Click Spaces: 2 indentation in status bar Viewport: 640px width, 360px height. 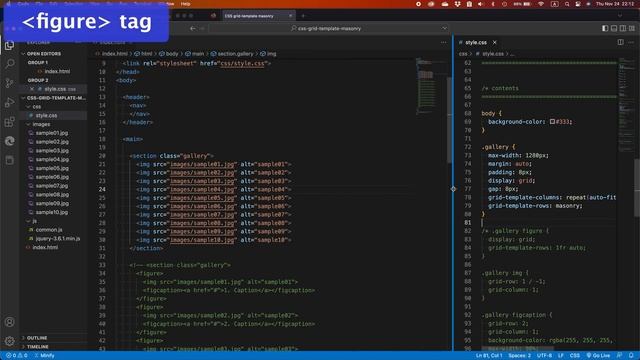[520, 356]
